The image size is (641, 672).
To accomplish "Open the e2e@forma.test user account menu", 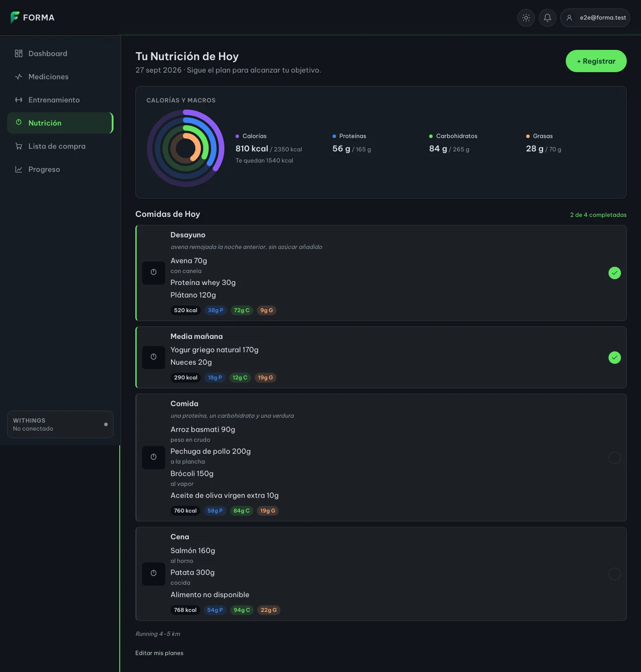I will click(595, 18).
